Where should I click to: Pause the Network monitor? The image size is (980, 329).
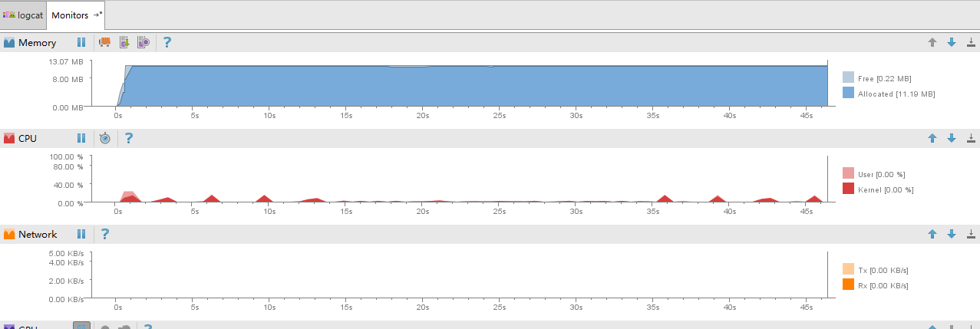point(81,234)
